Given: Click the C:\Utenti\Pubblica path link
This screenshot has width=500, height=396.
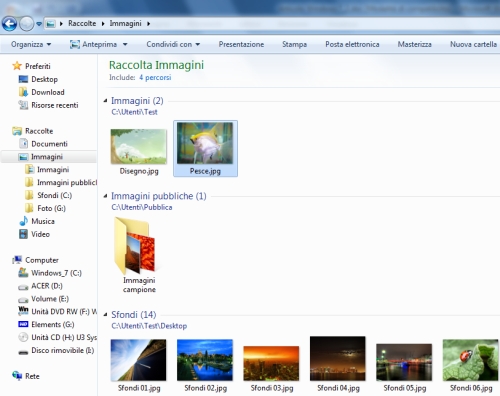Looking at the screenshot, I should click(142, 207).
